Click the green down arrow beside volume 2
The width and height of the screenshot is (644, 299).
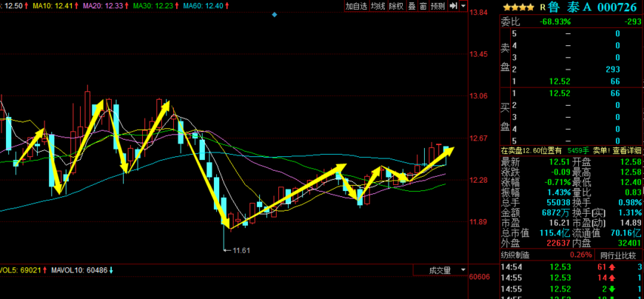click(612, 288)
